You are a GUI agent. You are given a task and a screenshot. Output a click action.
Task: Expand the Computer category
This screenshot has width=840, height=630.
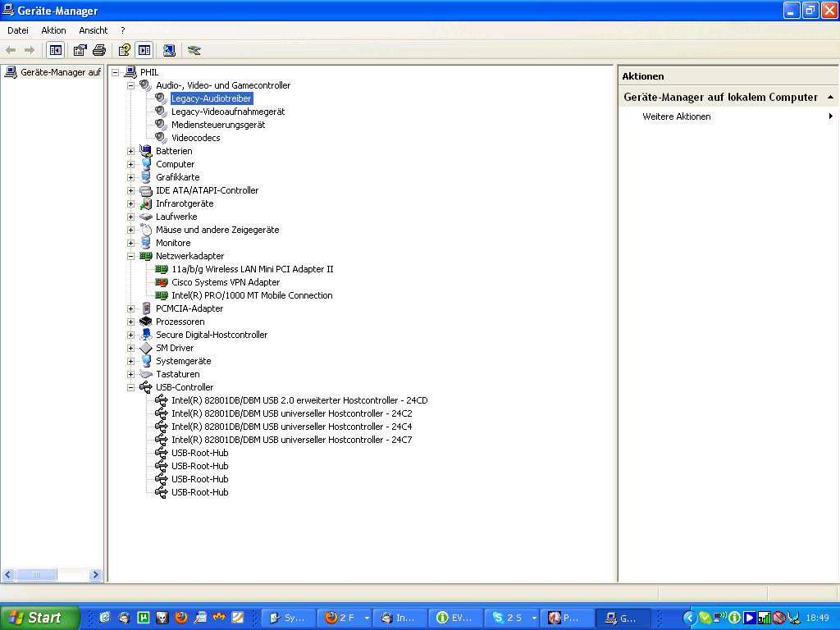click(x=130, y=164)
